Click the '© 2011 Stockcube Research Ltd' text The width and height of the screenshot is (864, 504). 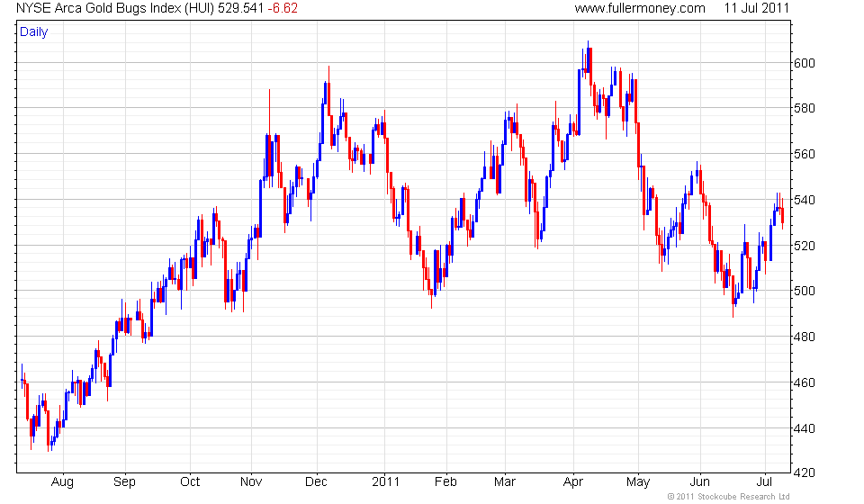click(x=728, y=497)
